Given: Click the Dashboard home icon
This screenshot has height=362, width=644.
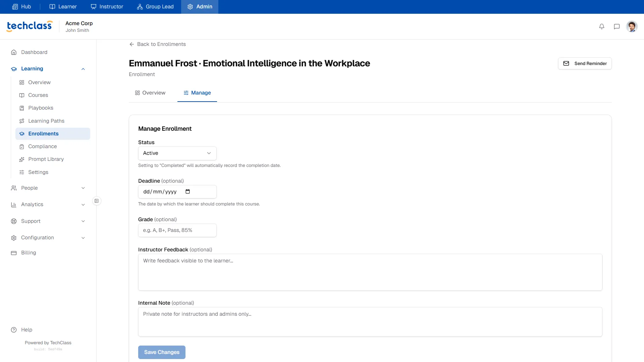Looking at the screenshot, I should [14, 52].
